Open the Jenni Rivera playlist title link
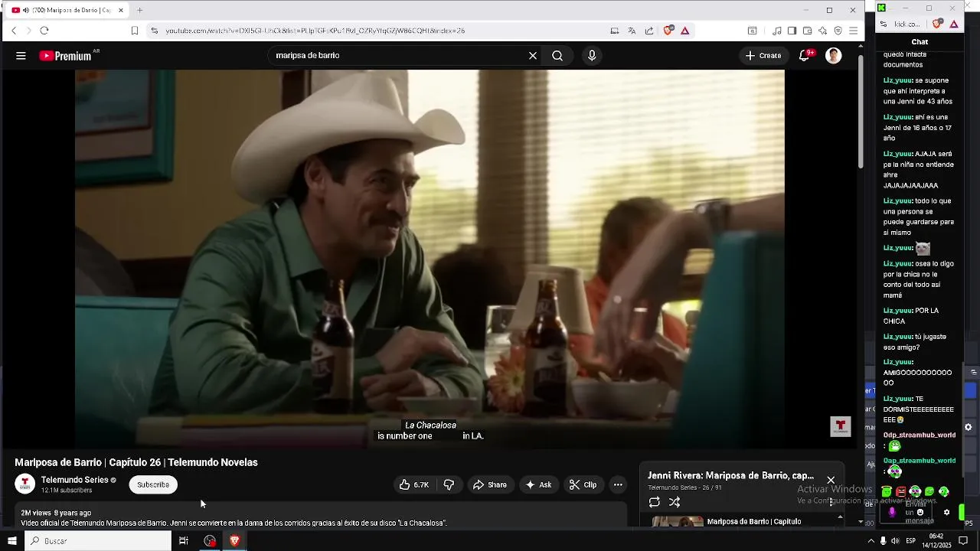Viewport: 980px width, 551px height. click(x=730, y=475)
